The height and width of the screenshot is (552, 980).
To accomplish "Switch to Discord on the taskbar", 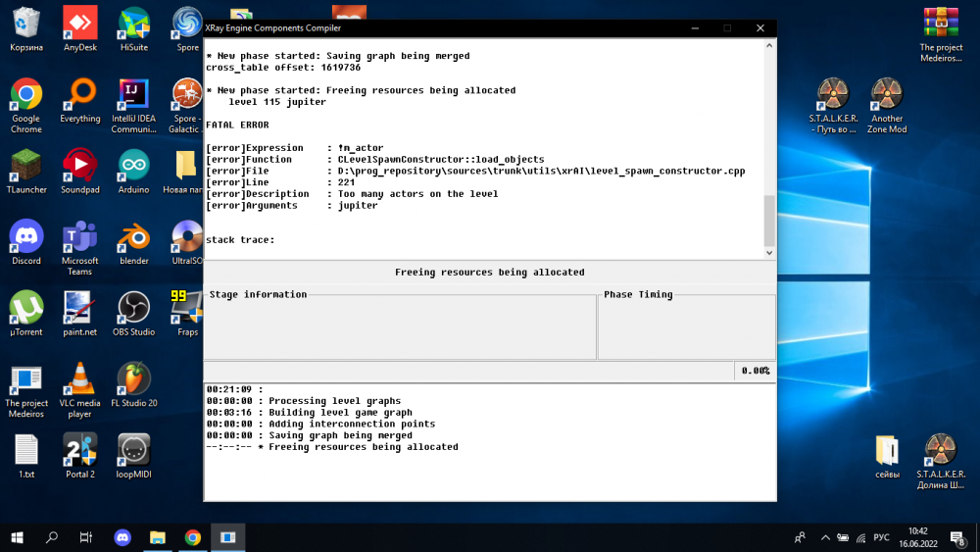I will tap(122, 537).
